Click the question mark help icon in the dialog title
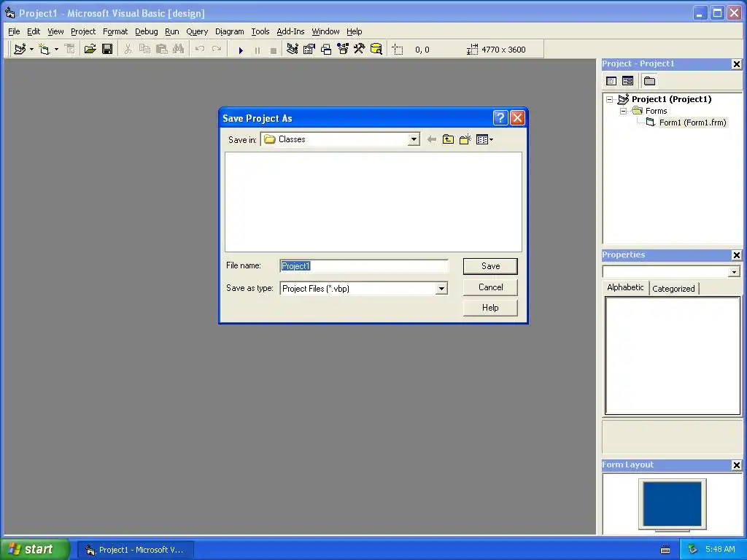Screen dimensions: 747x560 point(500,117)
